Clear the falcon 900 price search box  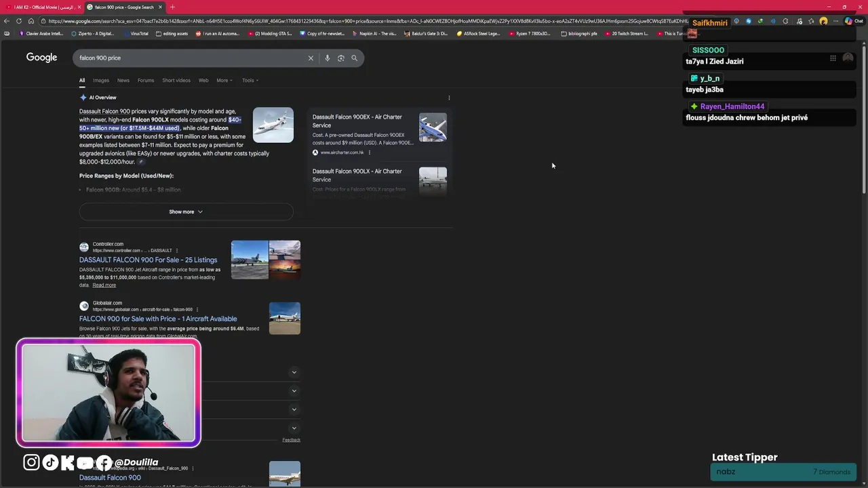click(x=311, y=58)
